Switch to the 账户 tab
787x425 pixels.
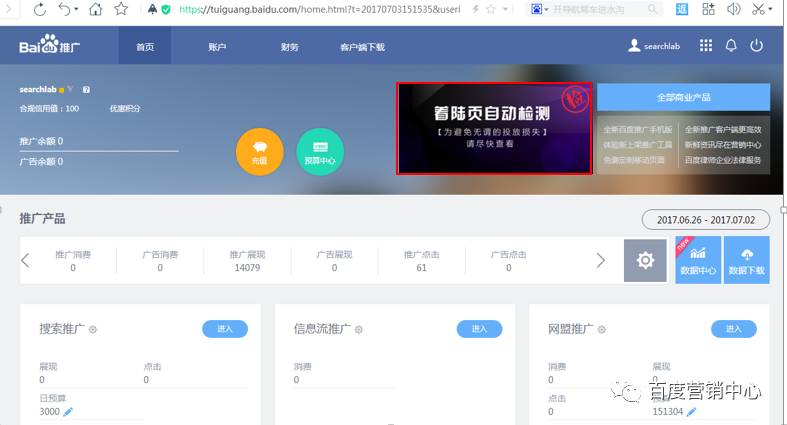216,47
